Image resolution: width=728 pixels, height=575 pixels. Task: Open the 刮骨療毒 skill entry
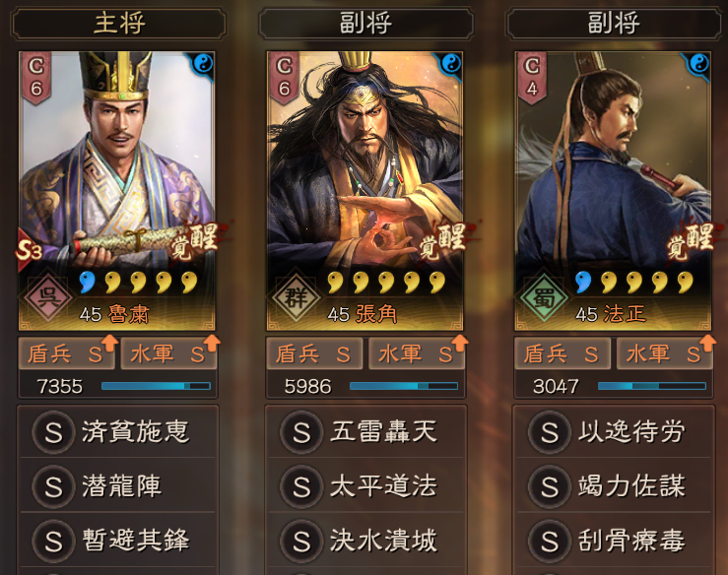click(x=614, y=541)
